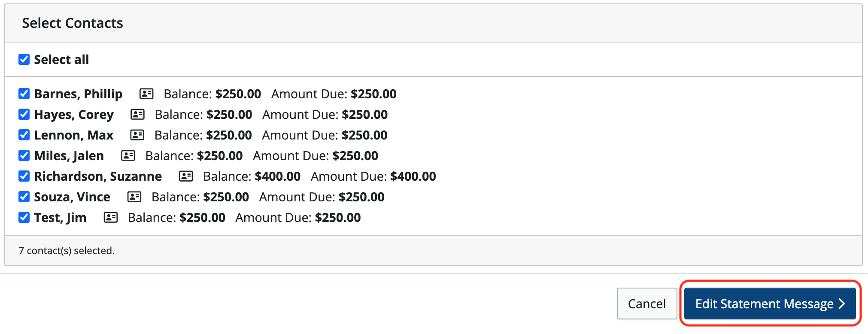The image size is (868, 334).
Task: Open contact card icon for Lennon, Max
Action: [x=137, y=135]
